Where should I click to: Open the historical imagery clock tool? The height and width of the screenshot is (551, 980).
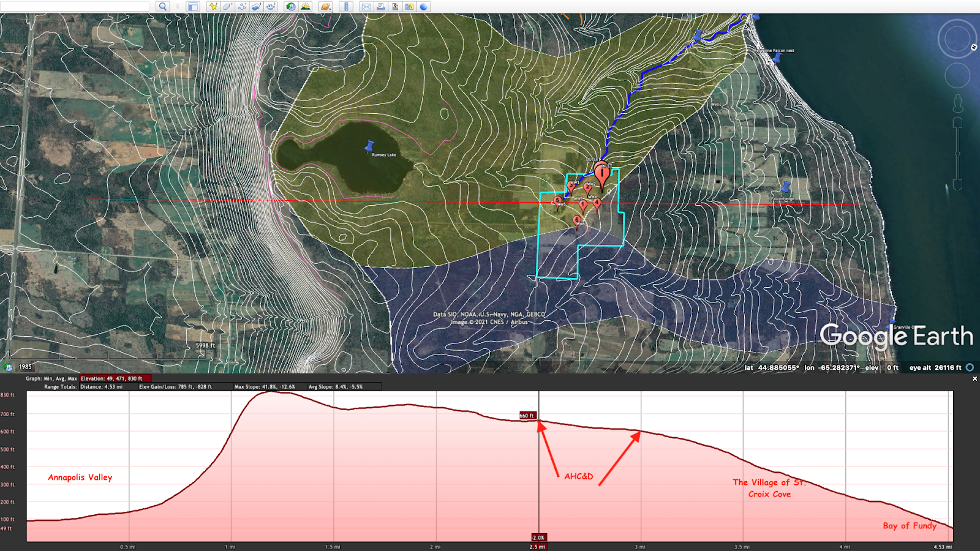pyautogui.click(x=291, y=7)
